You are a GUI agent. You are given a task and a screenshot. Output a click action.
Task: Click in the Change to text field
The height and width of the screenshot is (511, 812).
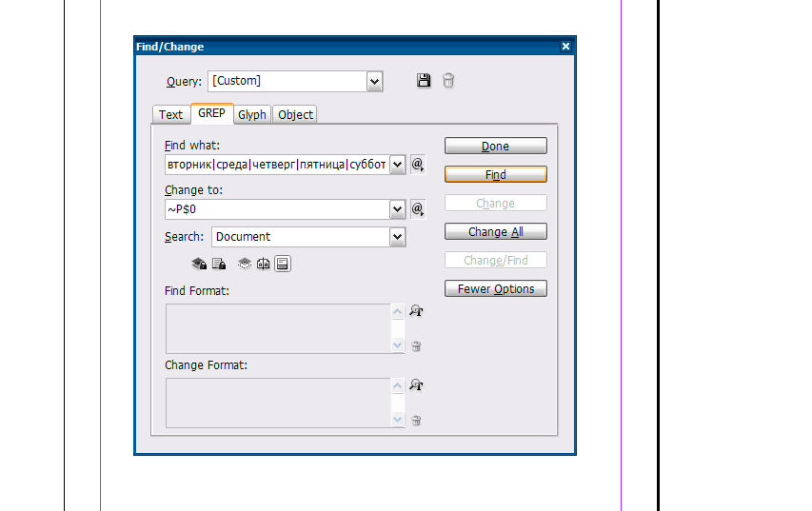[x=277, y=209]
